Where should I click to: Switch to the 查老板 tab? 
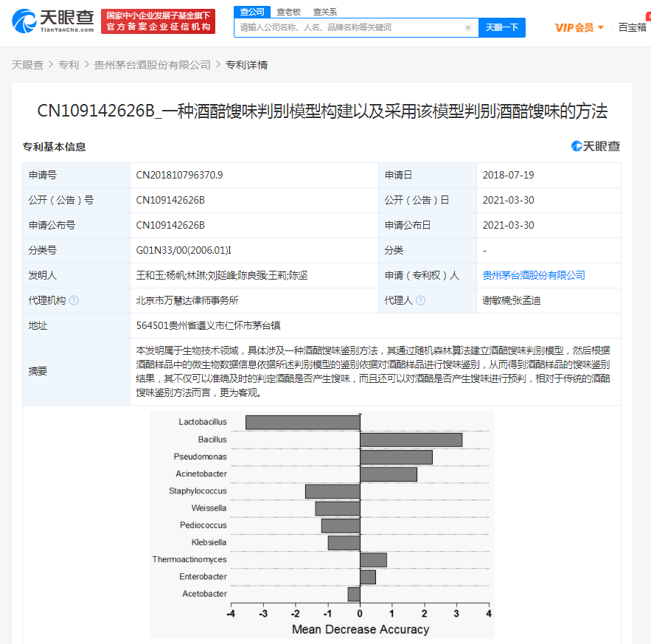[x=288, y=12]
